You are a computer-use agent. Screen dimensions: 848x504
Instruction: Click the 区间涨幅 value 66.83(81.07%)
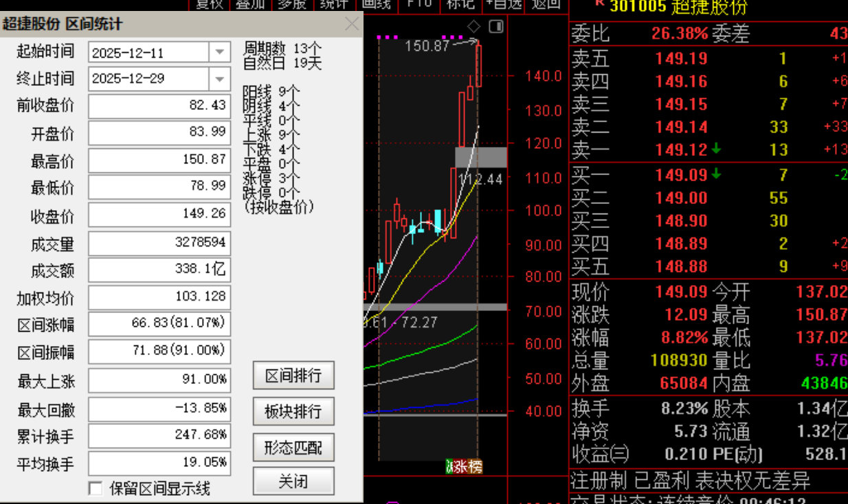159,323
